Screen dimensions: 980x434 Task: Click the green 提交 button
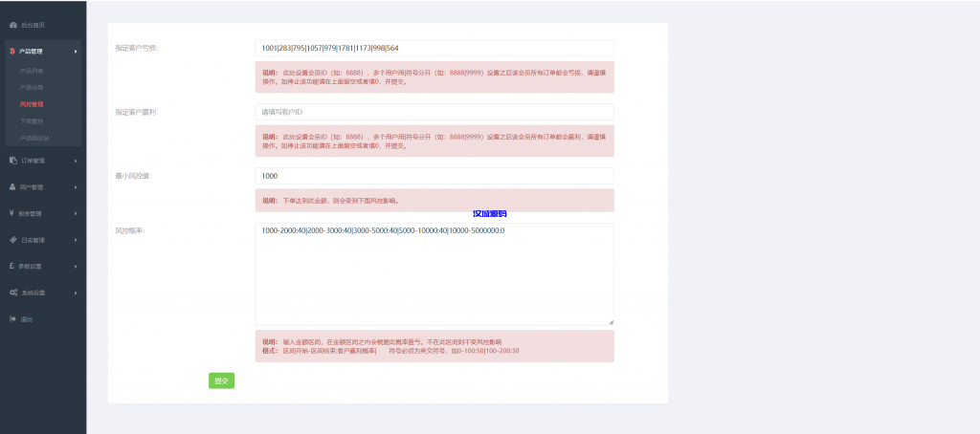click(x=221, y=380)
